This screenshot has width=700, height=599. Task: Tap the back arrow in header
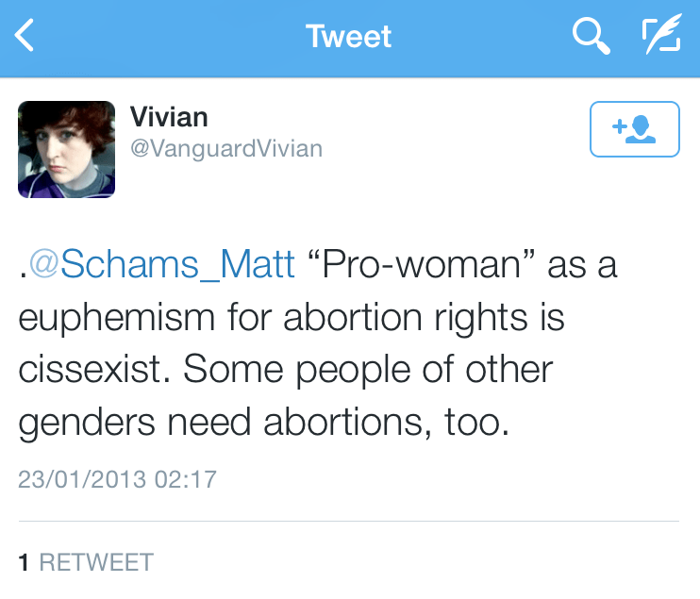(25, 37)
